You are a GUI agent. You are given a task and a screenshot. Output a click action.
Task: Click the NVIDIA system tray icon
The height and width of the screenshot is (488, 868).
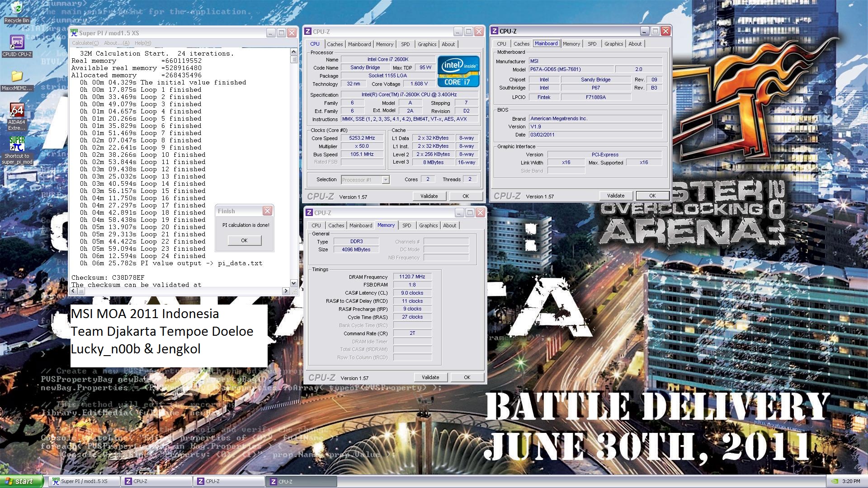[835, 481]
